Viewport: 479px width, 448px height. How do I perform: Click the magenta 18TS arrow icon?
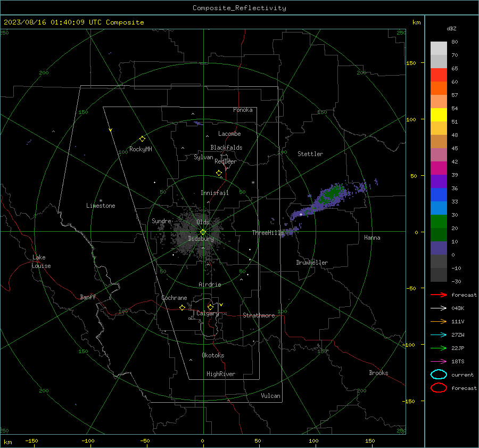point(439,362)
